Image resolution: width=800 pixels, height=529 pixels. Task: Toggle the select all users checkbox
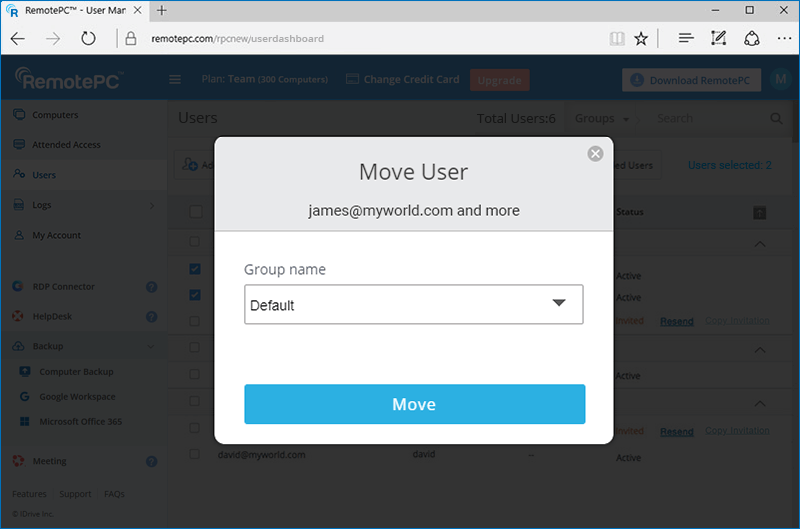(x=195, y=212)
